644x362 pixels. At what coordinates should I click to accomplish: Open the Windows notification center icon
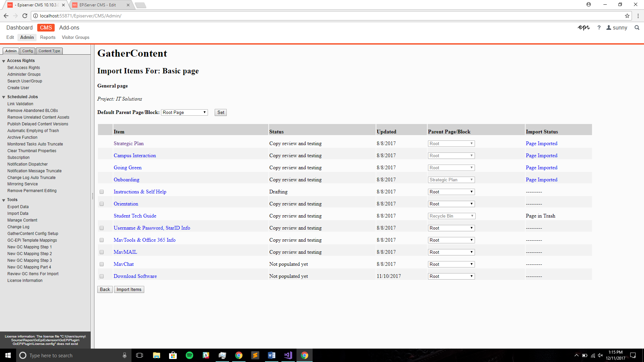pyautogui.click(x=633, y=355)
